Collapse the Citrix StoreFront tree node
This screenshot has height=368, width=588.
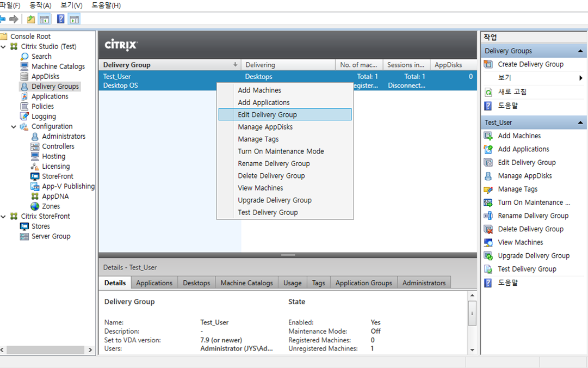(x=3, y=217)
